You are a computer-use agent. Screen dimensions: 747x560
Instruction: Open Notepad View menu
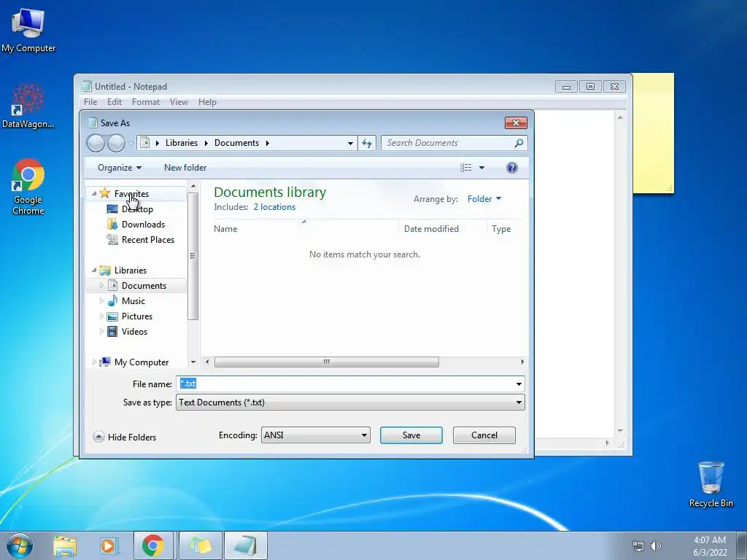point(179,102)
